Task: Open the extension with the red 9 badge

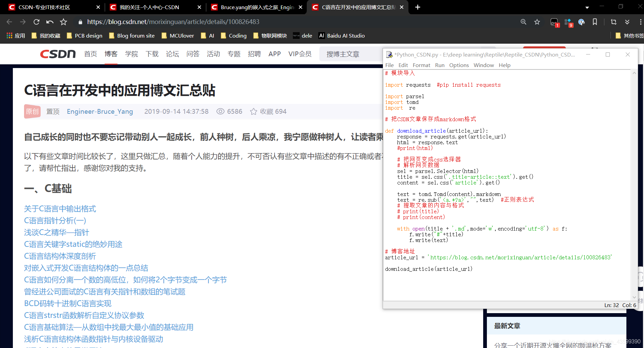Action: pos(568,22)
